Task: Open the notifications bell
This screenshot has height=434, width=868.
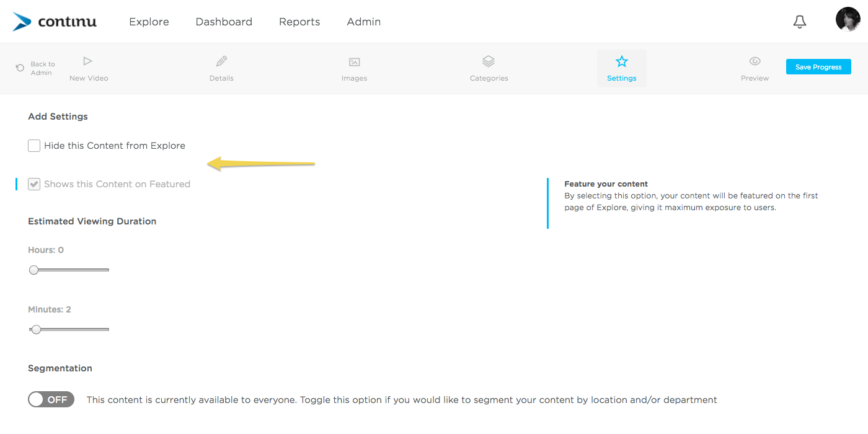Action: (800, 22)
